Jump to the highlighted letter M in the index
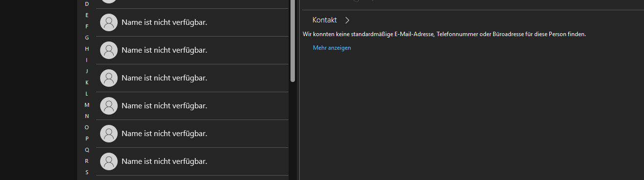The height and width of the screenshot is (180, 644). 87,105
